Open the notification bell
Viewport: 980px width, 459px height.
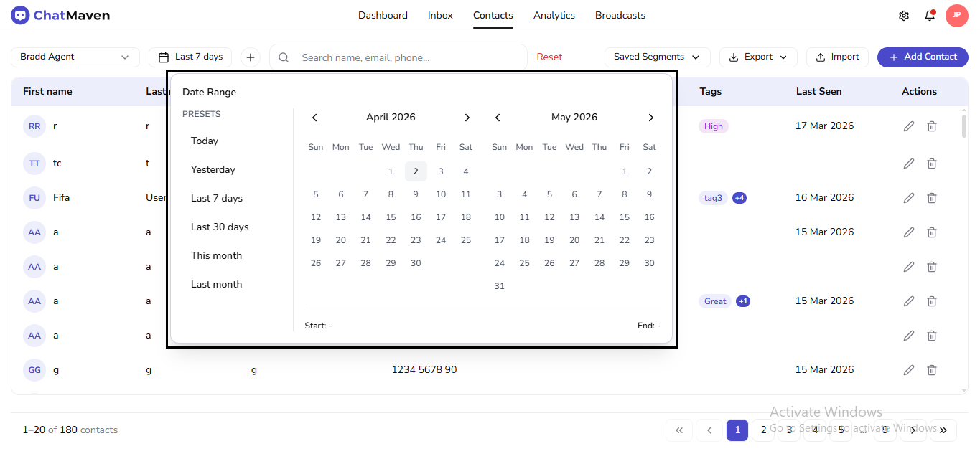[x=928, y=14]
